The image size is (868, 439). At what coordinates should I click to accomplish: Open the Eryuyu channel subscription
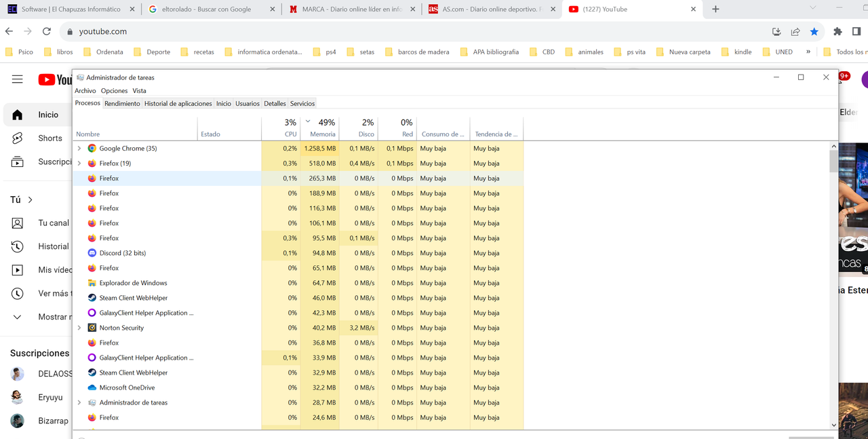tap(40, 397)
